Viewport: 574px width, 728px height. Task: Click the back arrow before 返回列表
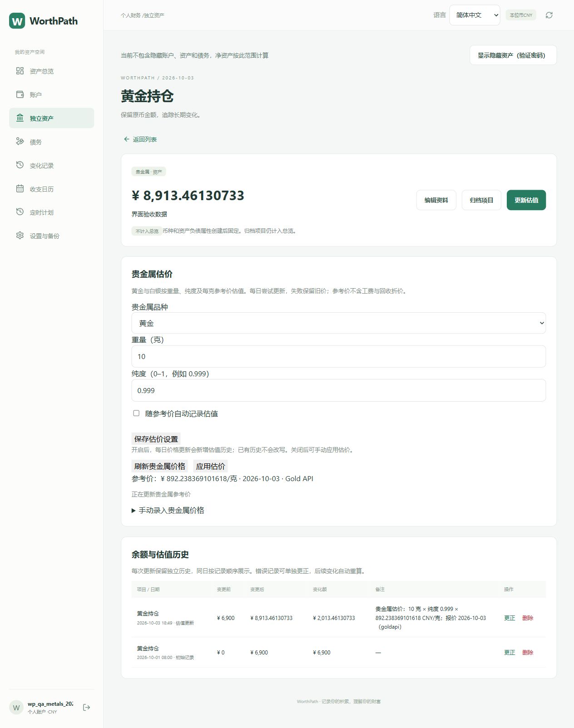pyautogui.click(x=127, y=139)
